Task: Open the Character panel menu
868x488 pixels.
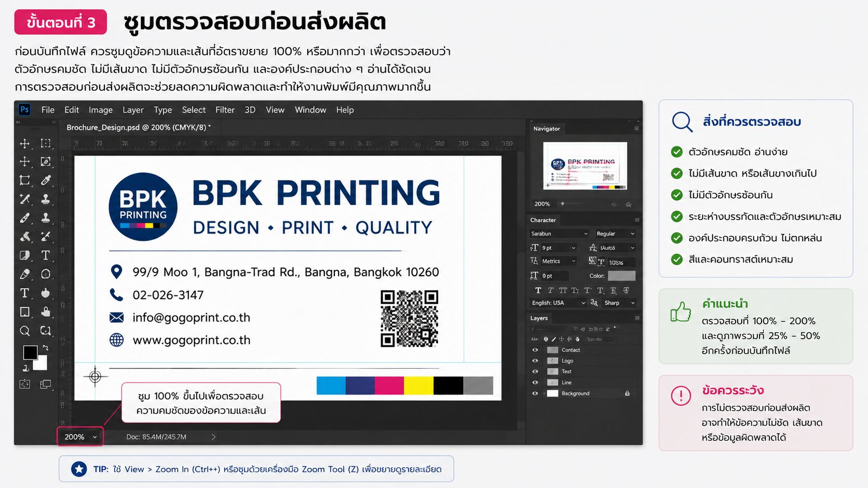Action: point(637,220)
